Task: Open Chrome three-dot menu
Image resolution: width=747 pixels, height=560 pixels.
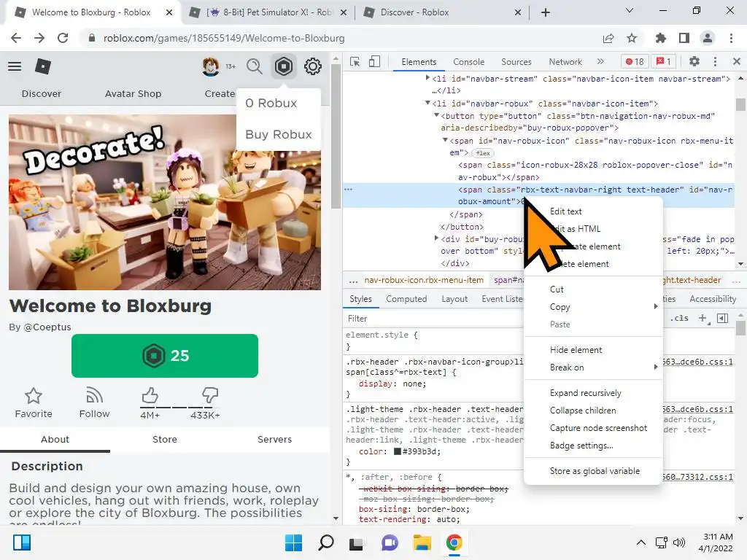Action: point(731,38)
